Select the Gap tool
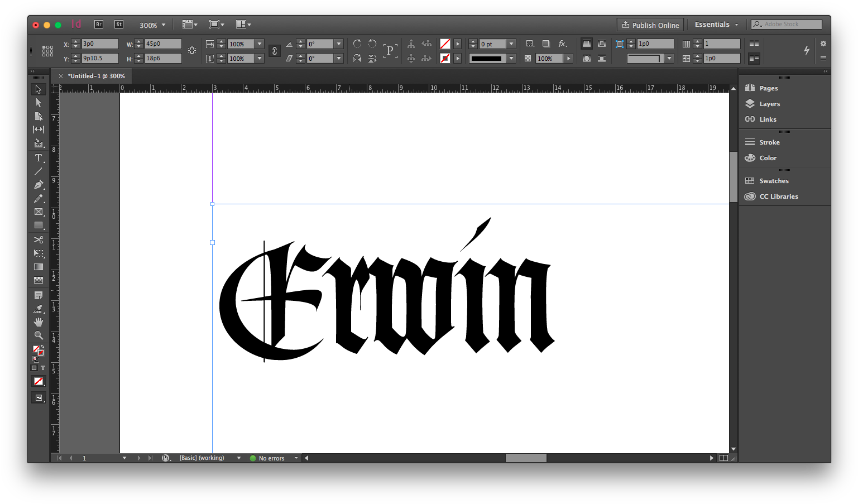Screen dimensions: 858x504 (38, 129)
